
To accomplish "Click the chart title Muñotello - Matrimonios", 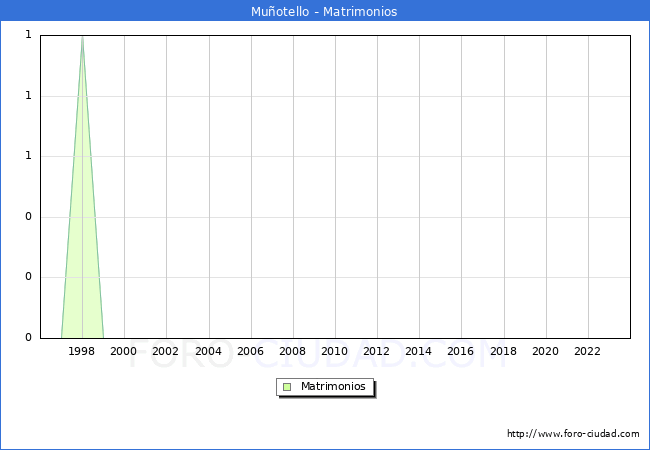I will [324, 12].
